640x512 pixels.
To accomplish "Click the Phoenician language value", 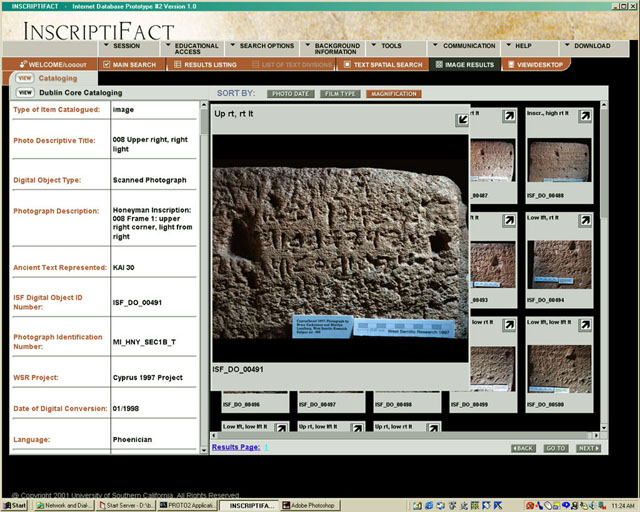I will (132, 440).
